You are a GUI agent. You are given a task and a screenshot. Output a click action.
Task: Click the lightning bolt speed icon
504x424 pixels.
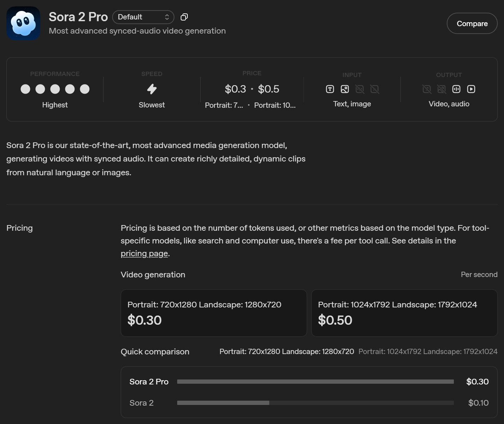click(152, 89)
